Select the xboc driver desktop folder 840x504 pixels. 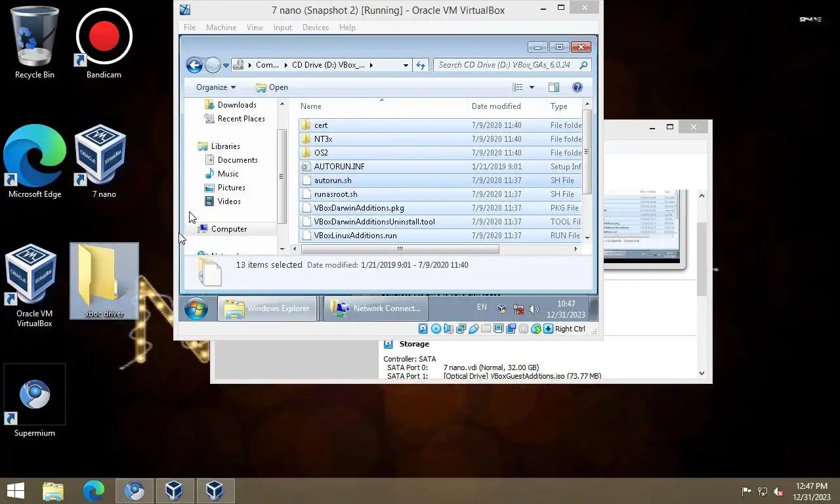click(104, 281)
